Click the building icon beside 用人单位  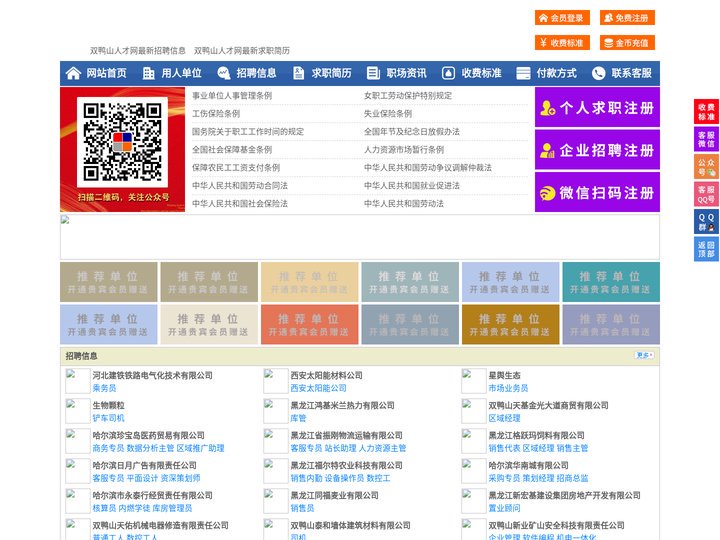pyautogui.click(x=148, y=73)
